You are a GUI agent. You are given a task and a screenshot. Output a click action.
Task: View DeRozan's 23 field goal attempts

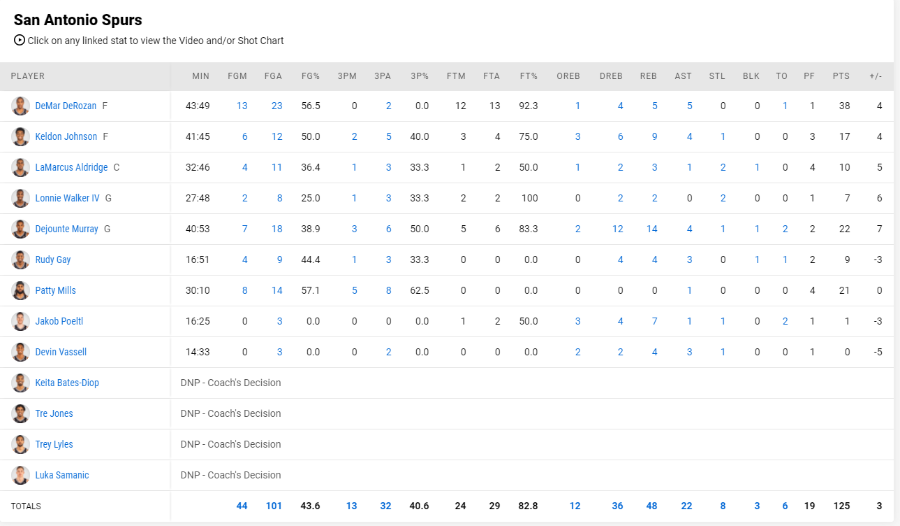[x=277, y=106]
